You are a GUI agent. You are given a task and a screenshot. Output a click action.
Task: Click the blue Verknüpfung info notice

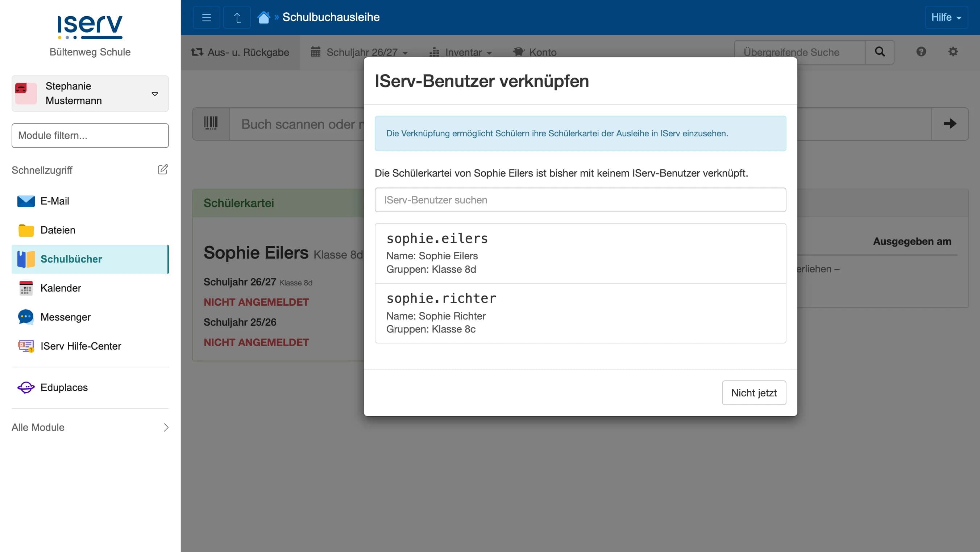pos(580,133)
